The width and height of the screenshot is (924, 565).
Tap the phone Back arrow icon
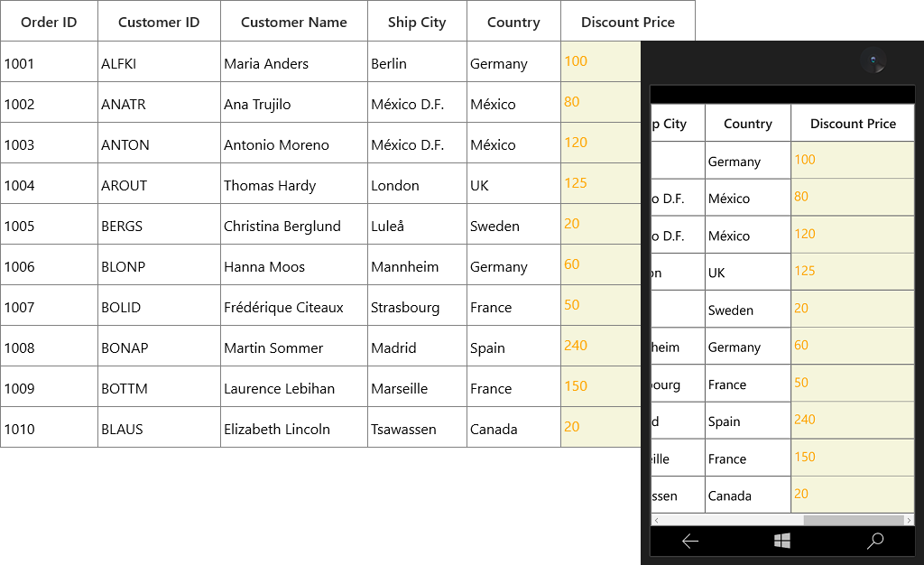[x=690, y=541]
